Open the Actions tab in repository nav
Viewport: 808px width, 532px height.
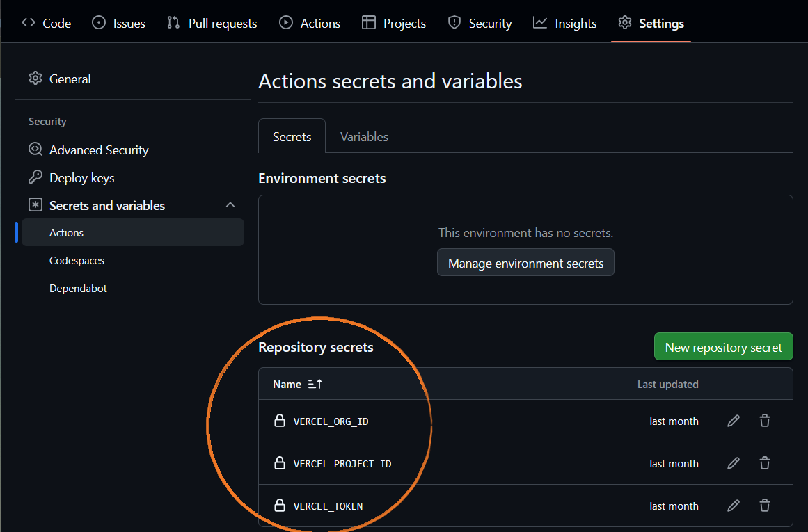pyautogui.click(x=310, y=23)
